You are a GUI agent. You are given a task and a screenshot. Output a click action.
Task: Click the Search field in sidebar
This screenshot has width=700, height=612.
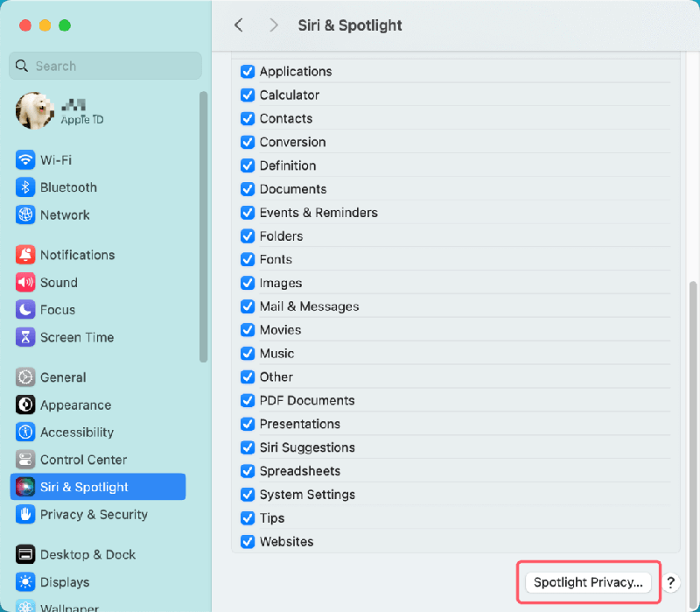coord(105,66)
